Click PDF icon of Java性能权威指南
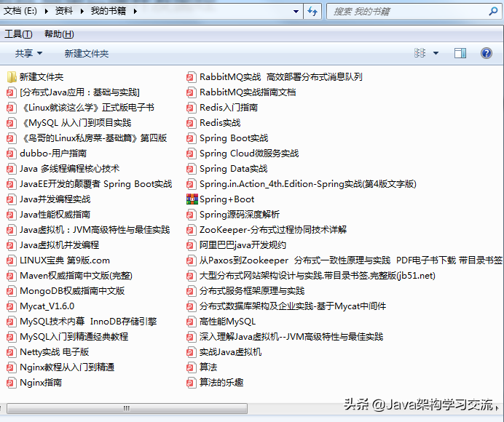Screen dimensions: 504x422 [x=11, y=215]
